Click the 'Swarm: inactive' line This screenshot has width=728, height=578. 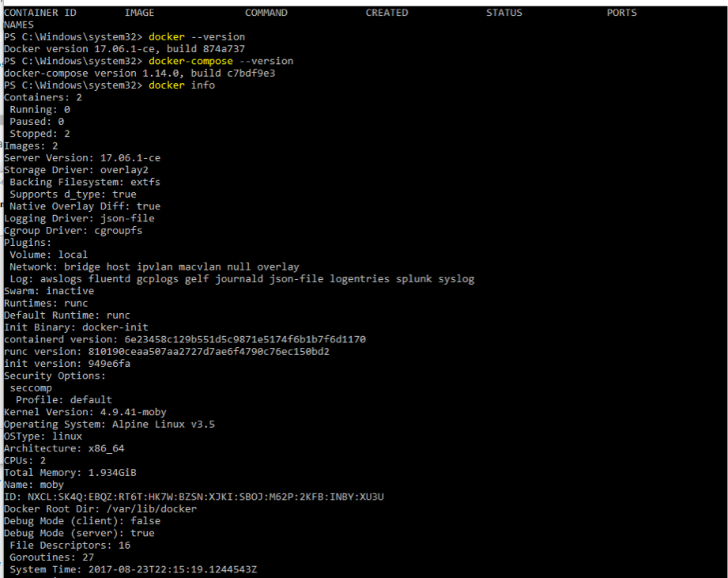[x=49, y=291]
